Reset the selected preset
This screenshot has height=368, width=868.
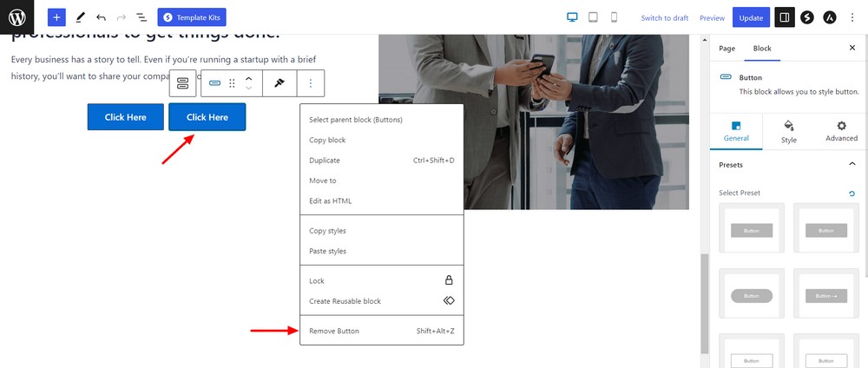(x=852, y=194)
